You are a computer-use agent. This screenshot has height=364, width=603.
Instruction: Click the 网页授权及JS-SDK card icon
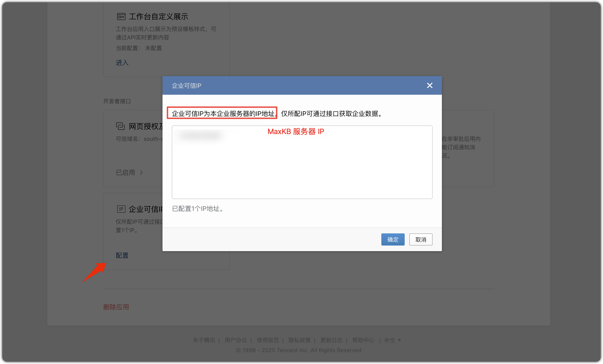pos(120,126)
